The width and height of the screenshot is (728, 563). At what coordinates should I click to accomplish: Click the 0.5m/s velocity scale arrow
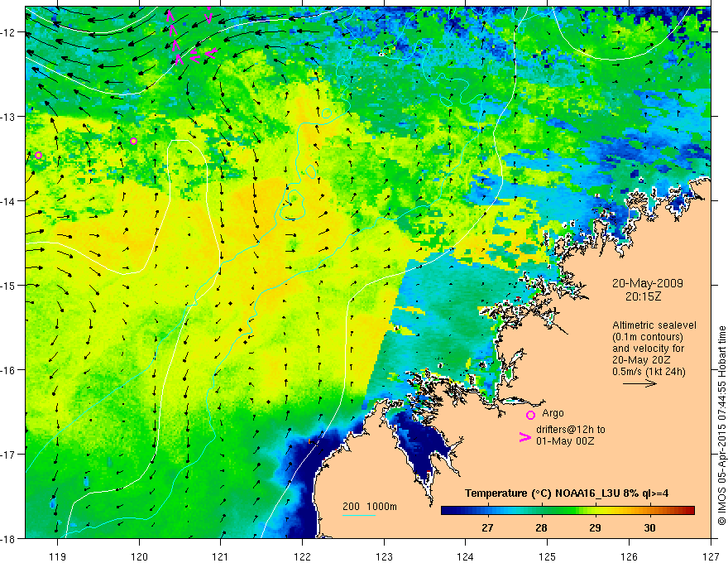click(x=639, y=383)
